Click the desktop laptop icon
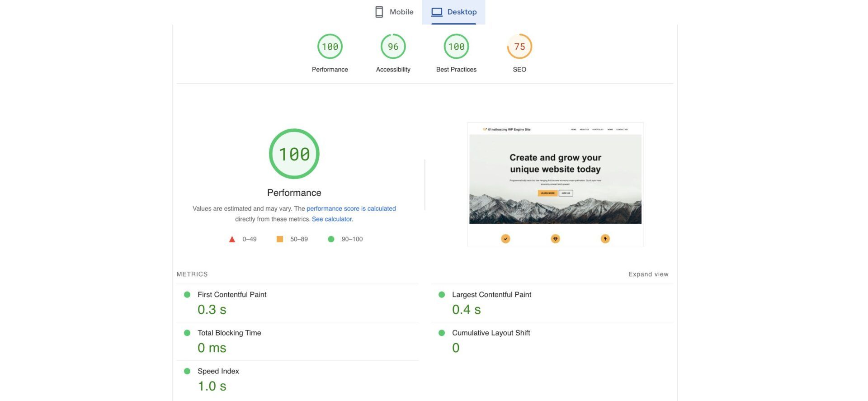Viewport: 868px width, 401px height. coord(437,12)
